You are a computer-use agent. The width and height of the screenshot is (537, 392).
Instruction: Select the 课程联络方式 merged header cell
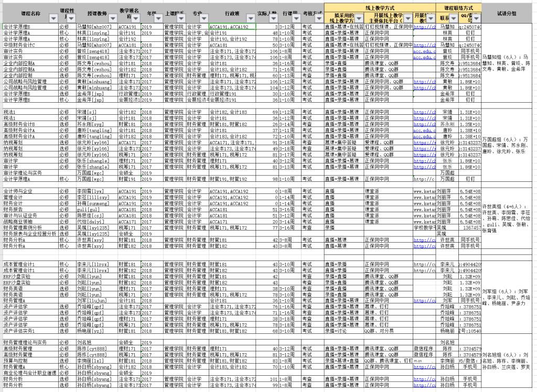[458, 7]
